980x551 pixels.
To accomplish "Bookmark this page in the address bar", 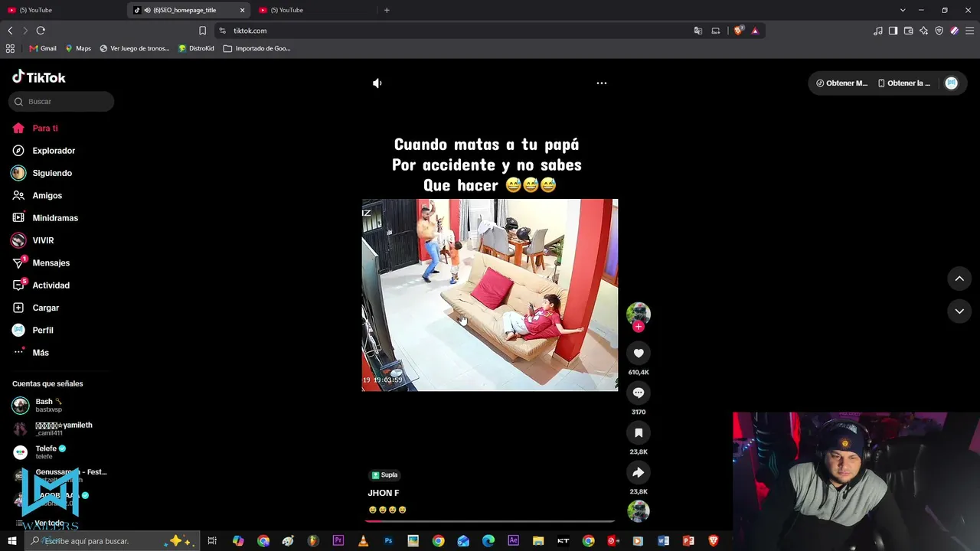I will pos(202,31).
